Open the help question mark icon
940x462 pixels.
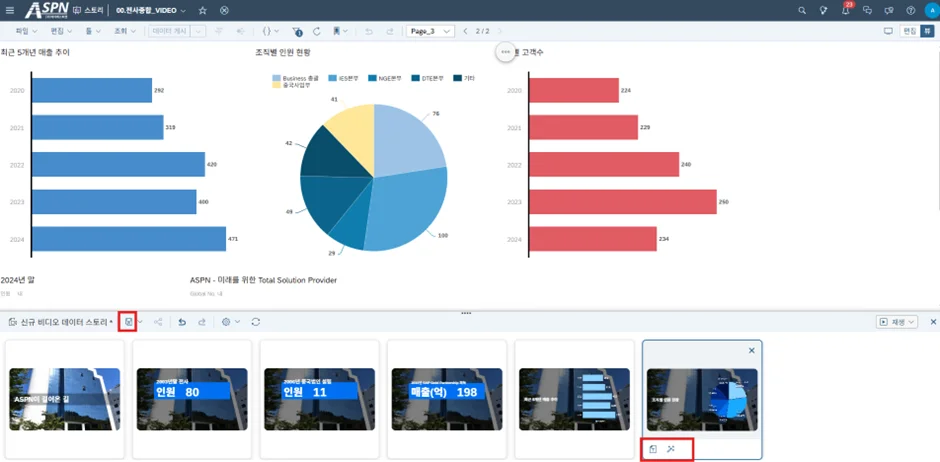click(911, 10)
